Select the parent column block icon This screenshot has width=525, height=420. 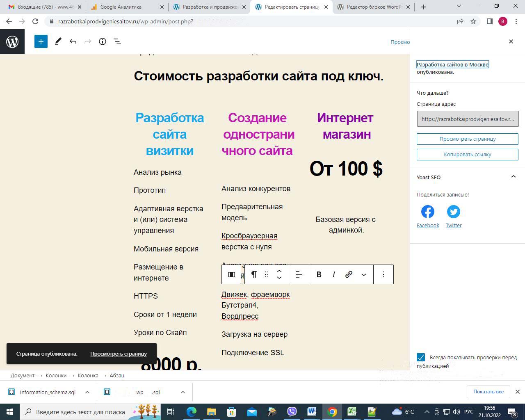[x=231, y=274]
